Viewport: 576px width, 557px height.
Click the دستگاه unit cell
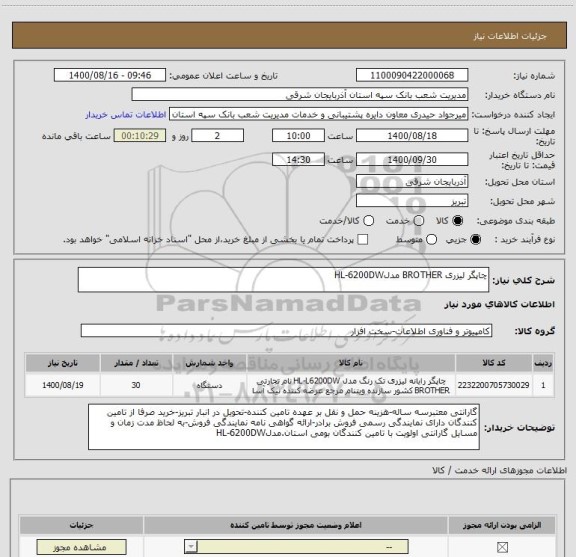pyautogui.click(x=209, y=385)
